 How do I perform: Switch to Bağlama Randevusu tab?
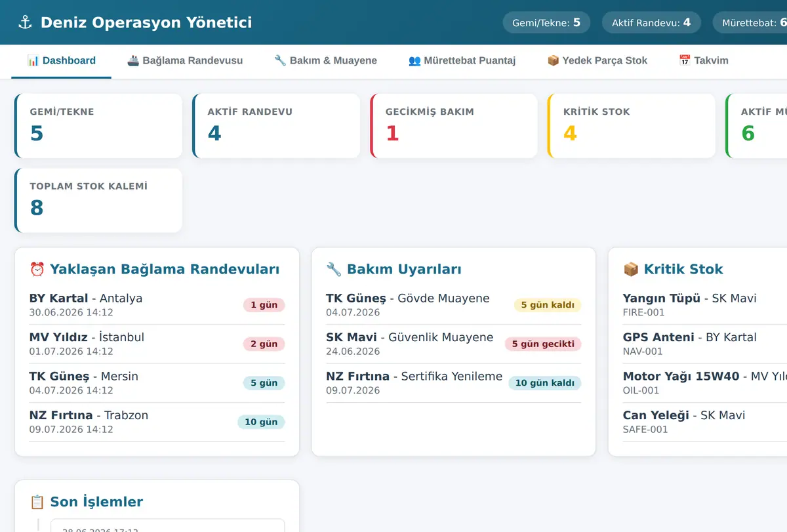coord(185,61)
